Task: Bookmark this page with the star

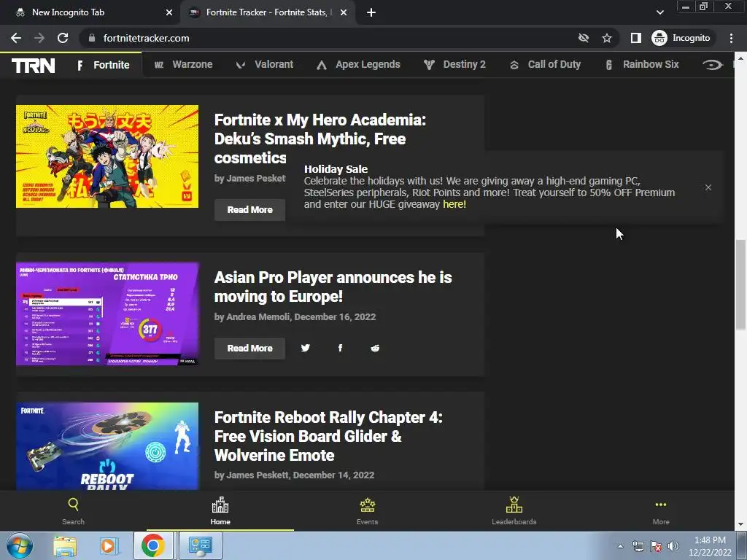Action: (x=606, y=38)
